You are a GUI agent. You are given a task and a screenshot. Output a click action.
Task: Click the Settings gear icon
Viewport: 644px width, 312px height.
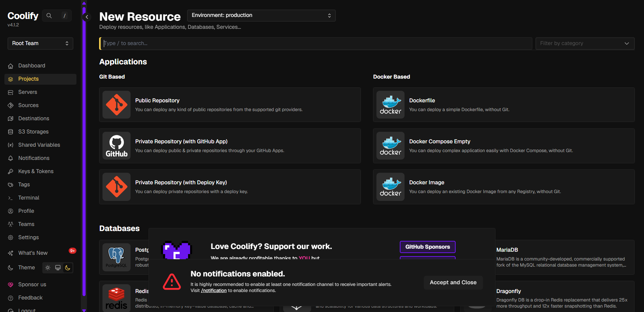click(10, 237)
